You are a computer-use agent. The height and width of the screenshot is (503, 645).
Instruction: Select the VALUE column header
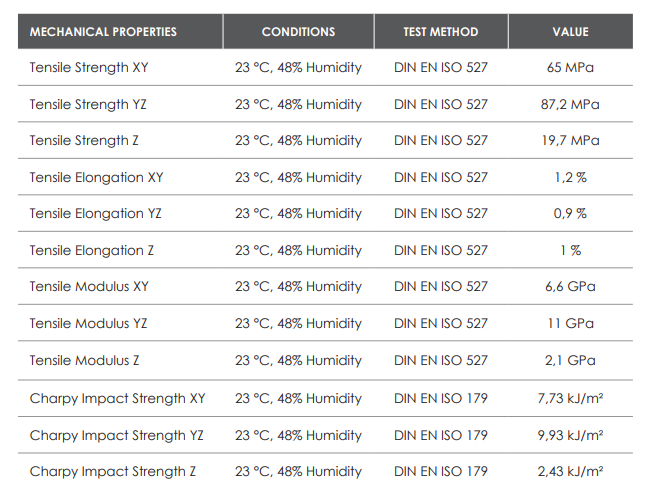(570, 32)
